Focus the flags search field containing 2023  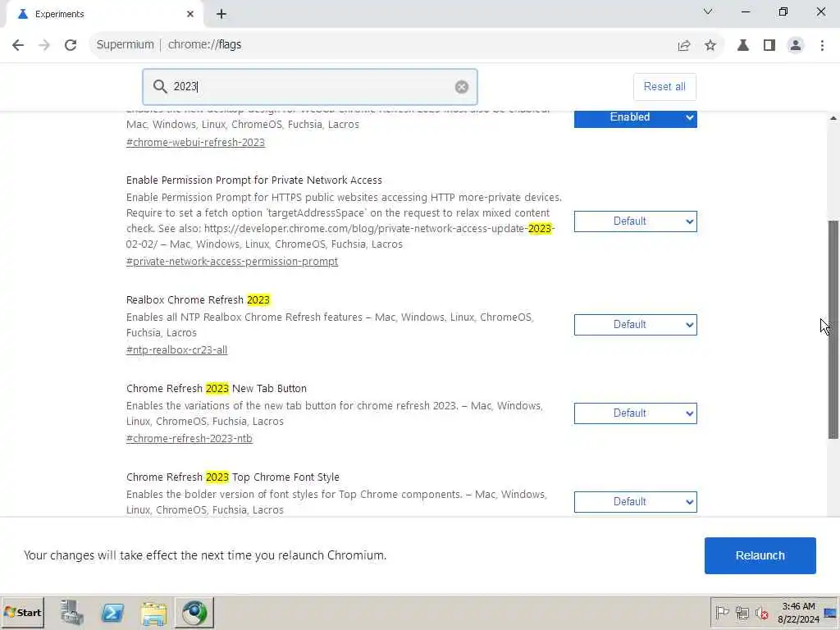point(309,87)
